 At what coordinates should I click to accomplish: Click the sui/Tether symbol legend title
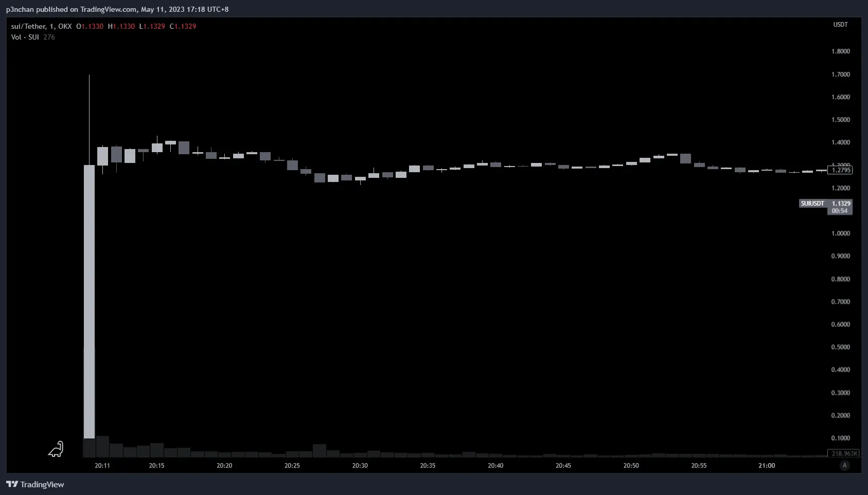click(41, 26)
